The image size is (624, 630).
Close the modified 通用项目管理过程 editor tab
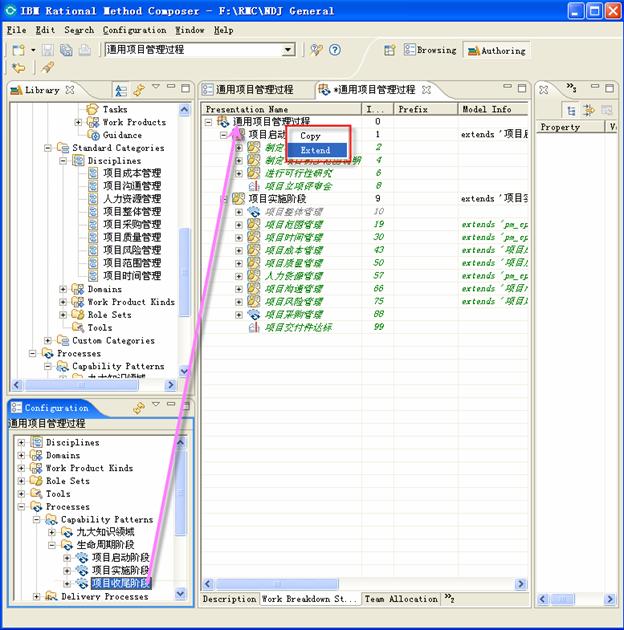(427, 90)
